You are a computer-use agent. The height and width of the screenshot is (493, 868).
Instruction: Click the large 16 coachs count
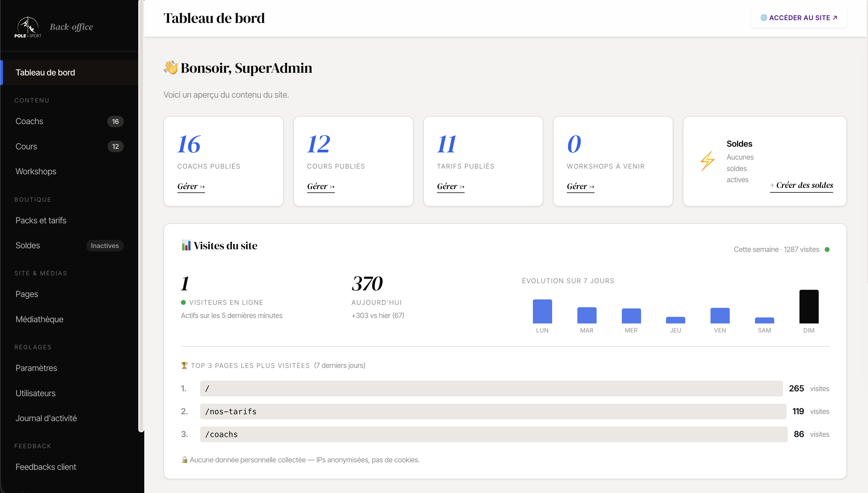[189, 144]
